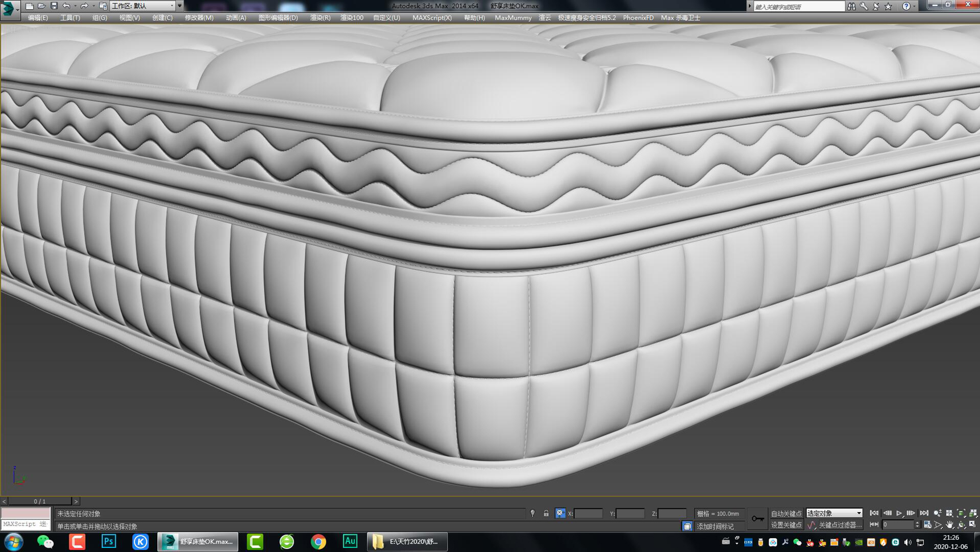Select the Key Filters curve icon
Image resolution: width=980 pixels, height=552 pixels.
(812, 525)
